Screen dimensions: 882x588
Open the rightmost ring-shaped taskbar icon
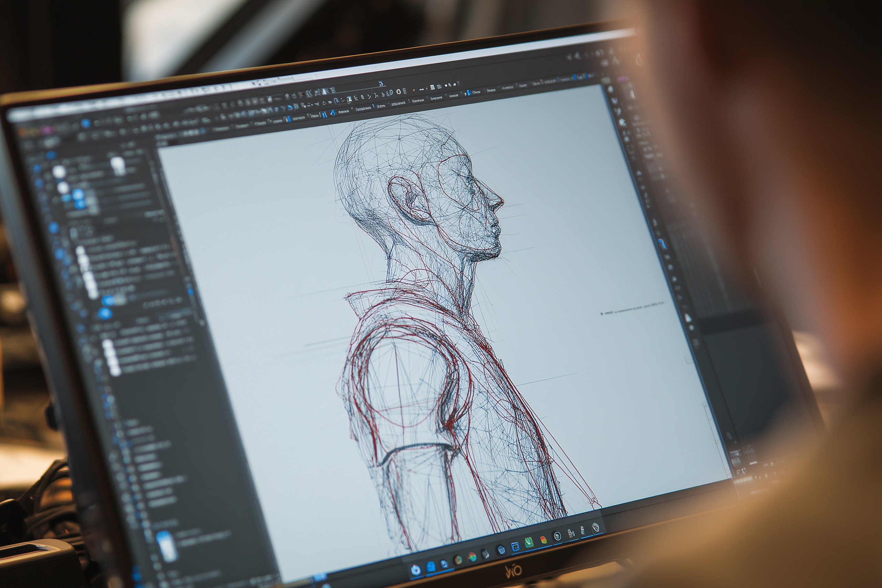click(x=596, y=527)
